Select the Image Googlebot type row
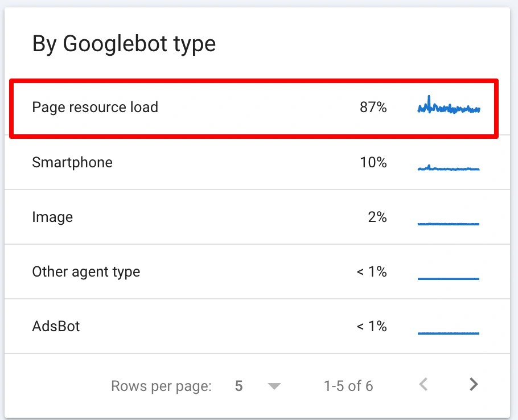 click(x=52, y=217)
